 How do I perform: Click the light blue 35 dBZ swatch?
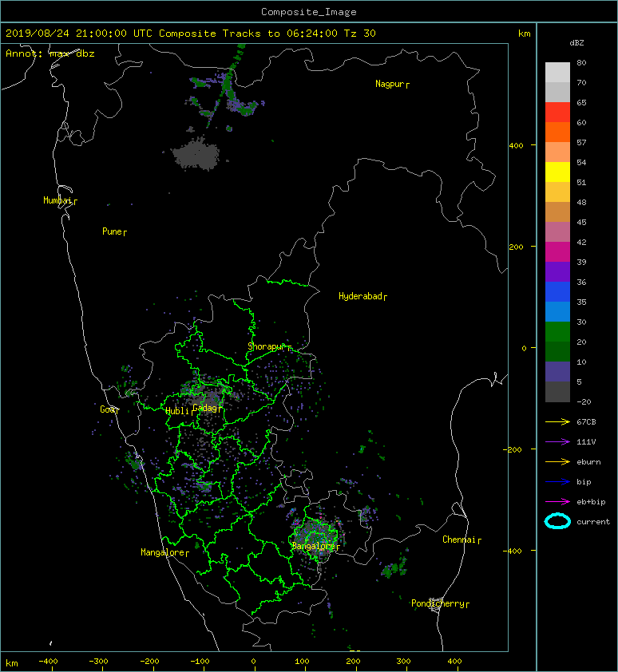click(x=557, y=311)
